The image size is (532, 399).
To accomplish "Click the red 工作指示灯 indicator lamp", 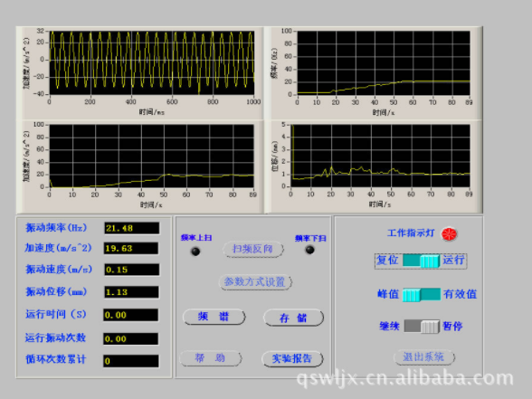I will click(x=449, y=234).
